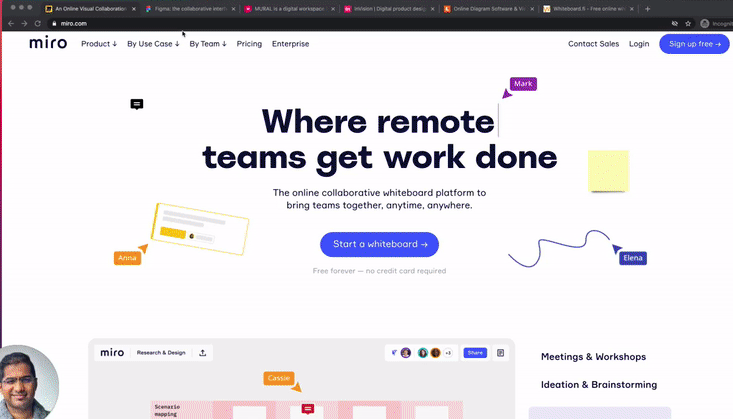Click the +3 collaborators badge
This screenshot has height=419, width=733.
point(448,353)
